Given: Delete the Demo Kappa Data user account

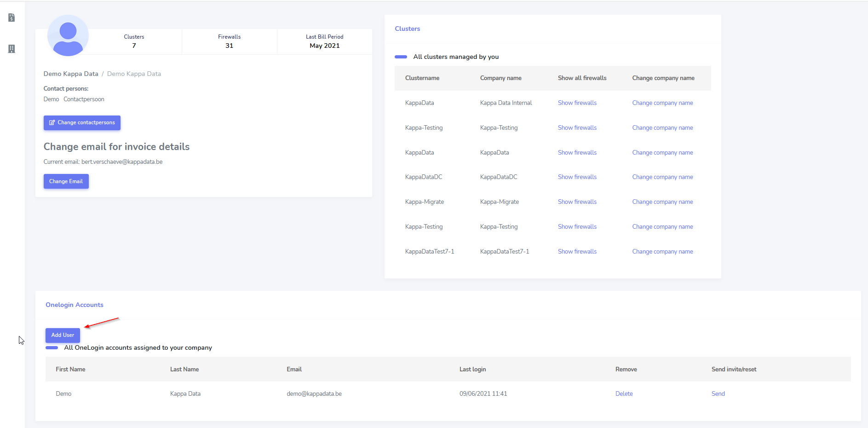Looking at the screenshot, I should click(624, 394).
